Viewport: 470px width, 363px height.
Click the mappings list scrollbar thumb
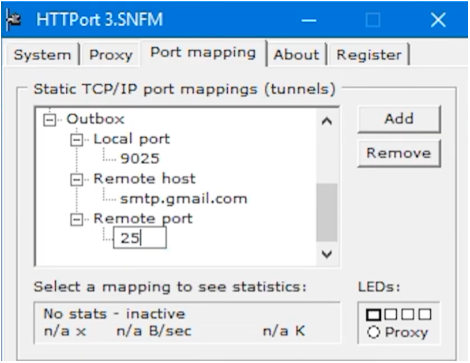pyautogui.click(x=327, y=212)
